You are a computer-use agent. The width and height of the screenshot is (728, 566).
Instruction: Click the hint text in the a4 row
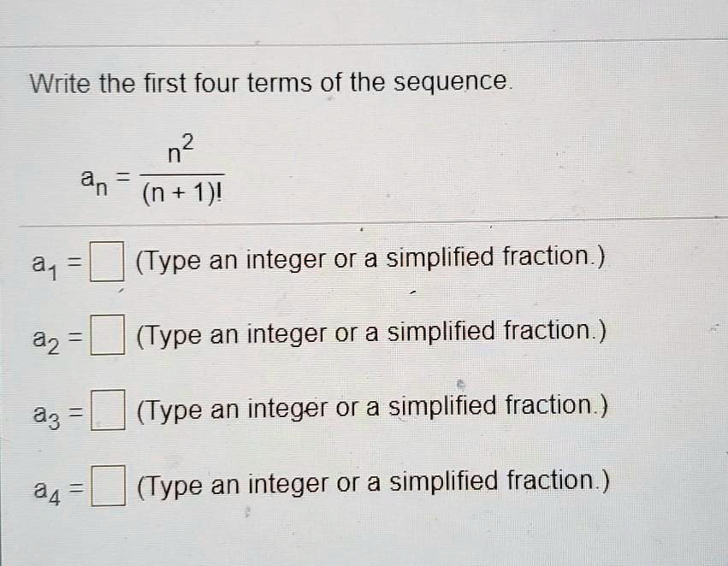point(373,483)
